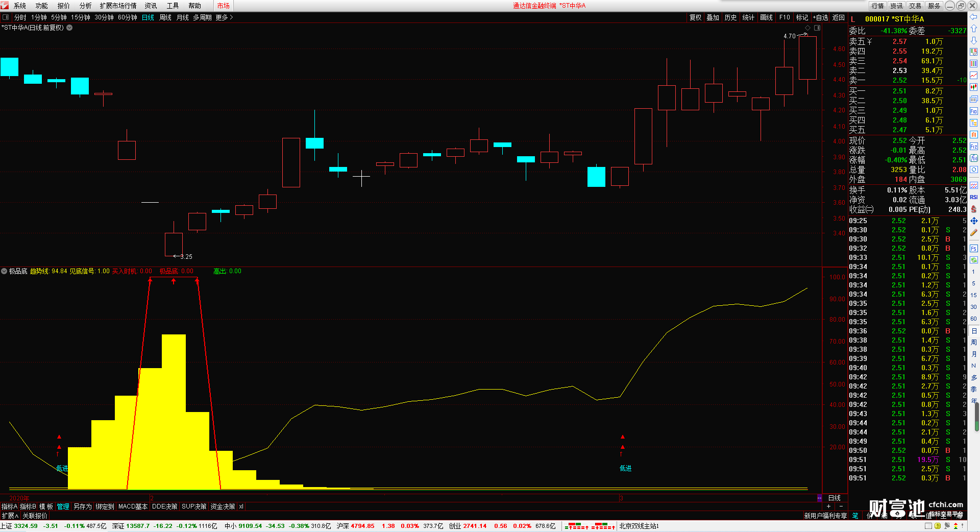The height and width of the screenshot is (532, 980).
Task: Click the red-yellow-green arrows status icon
Action: pos(956,526)
